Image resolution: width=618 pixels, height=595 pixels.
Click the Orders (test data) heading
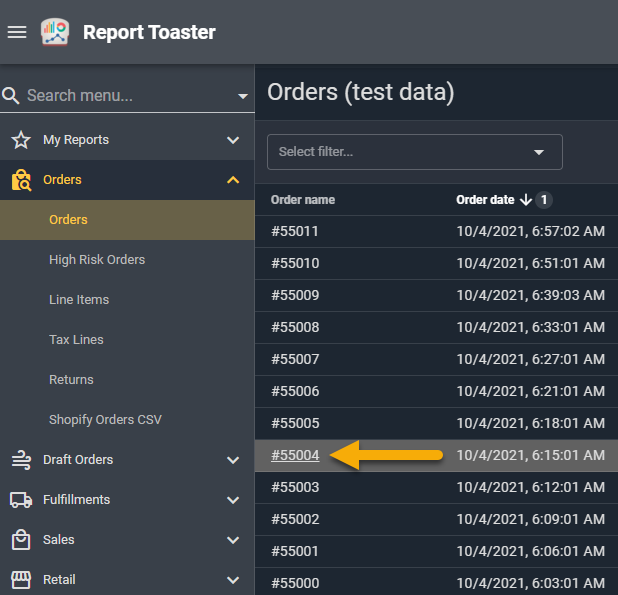click(361, 93)
